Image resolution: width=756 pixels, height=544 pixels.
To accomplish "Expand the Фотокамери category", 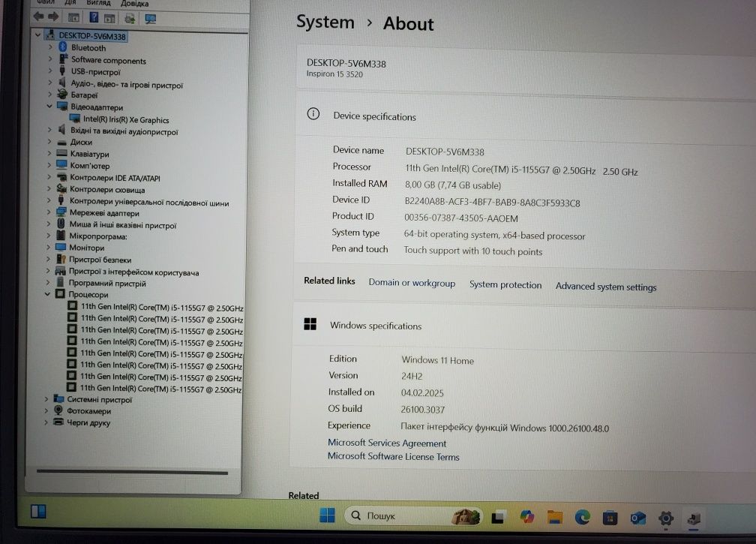I will (x=46, y=410).
